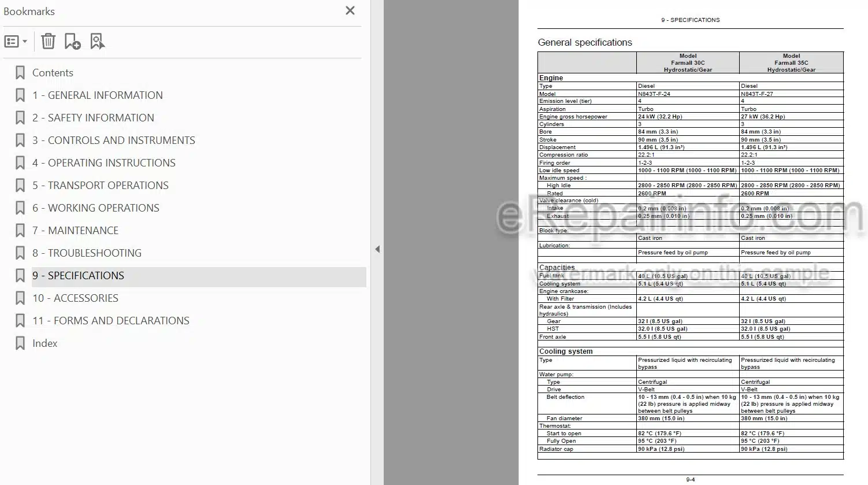The width and height of the screenshot is (868, 485).
Task: Select 4 - OPERATING INSTRUCTIONS bookmark
Action: [104, 163]
